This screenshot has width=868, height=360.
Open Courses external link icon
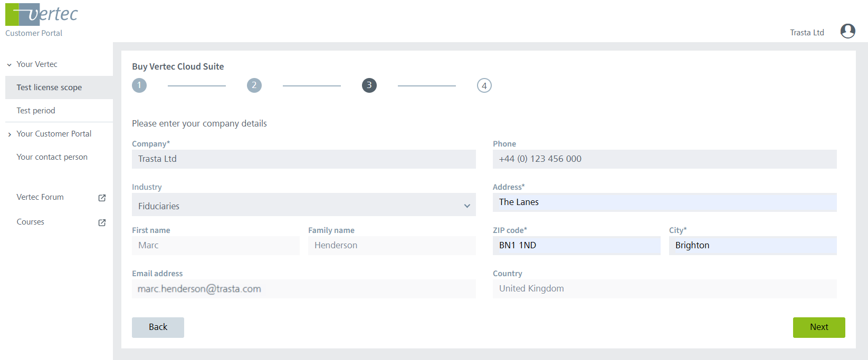(102, 222)
